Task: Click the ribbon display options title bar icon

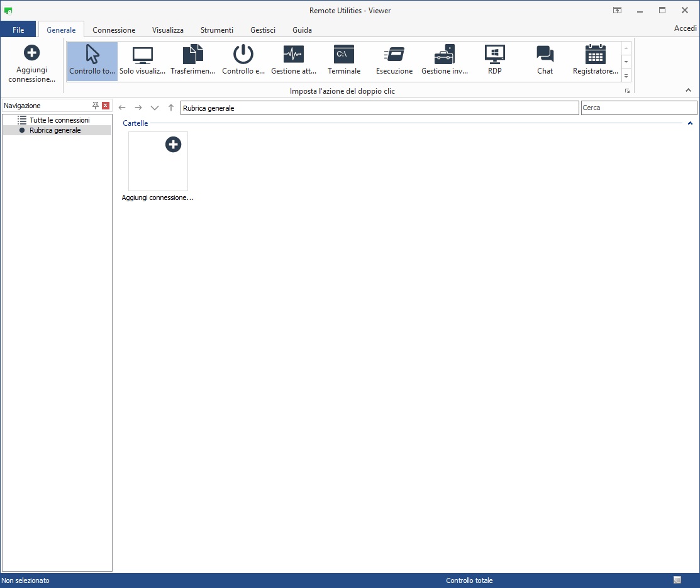Action: 618,10
